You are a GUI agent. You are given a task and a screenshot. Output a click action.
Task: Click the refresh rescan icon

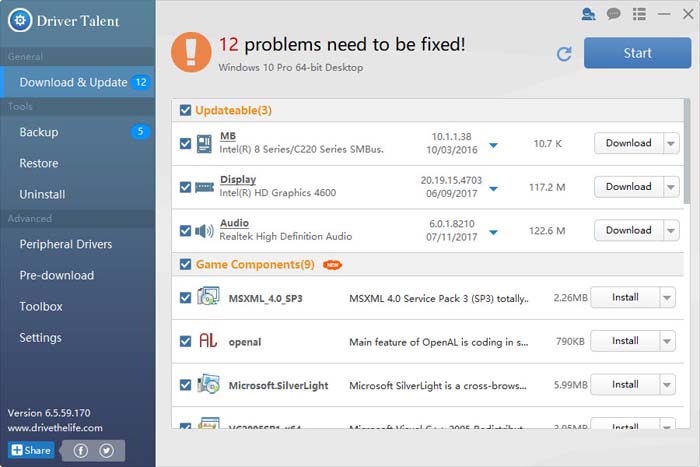[564, 54]
